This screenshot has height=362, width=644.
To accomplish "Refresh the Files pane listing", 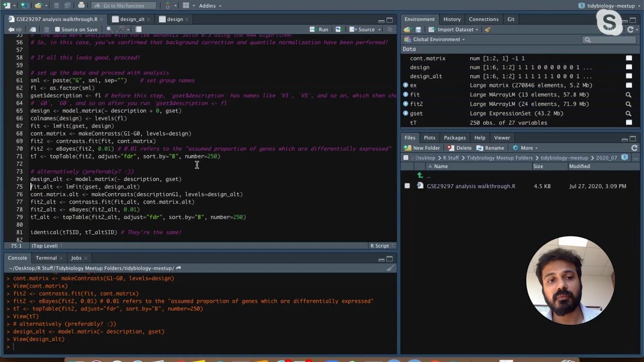I will click(x=634, y=148).
